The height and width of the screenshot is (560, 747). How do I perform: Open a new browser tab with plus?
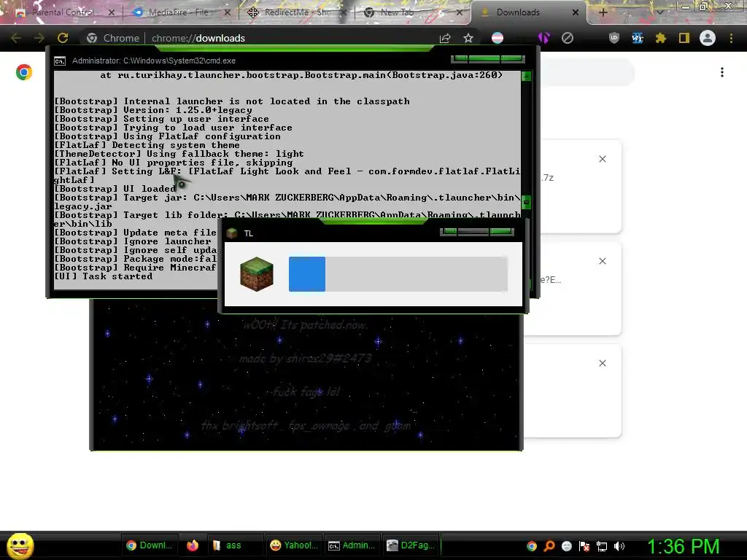(x=603, y=12)
